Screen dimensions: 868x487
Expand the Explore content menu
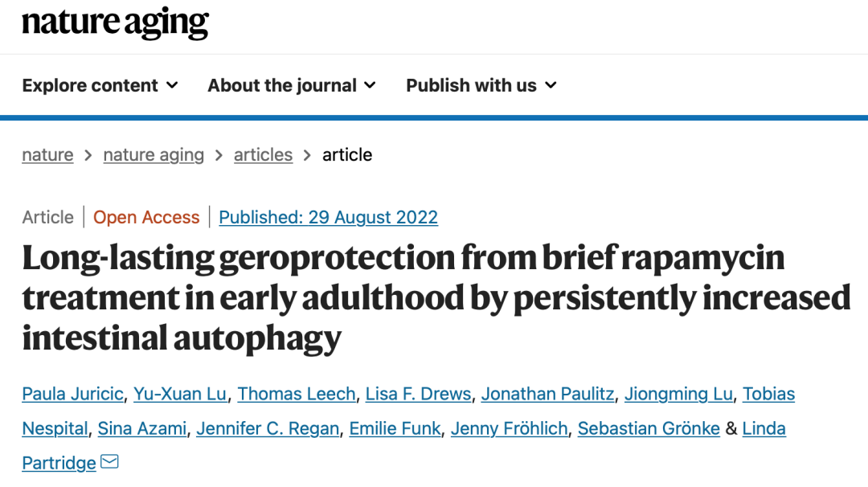tap(100, 85)
